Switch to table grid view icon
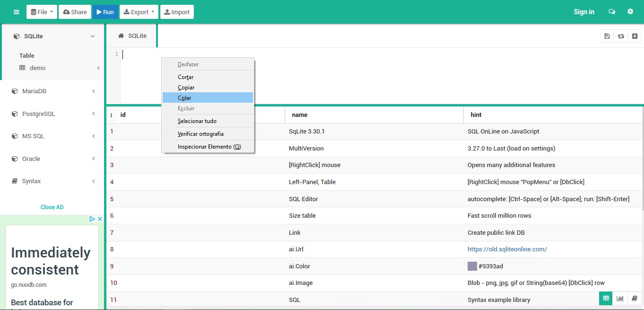644x310 pixels. (606, 298)
